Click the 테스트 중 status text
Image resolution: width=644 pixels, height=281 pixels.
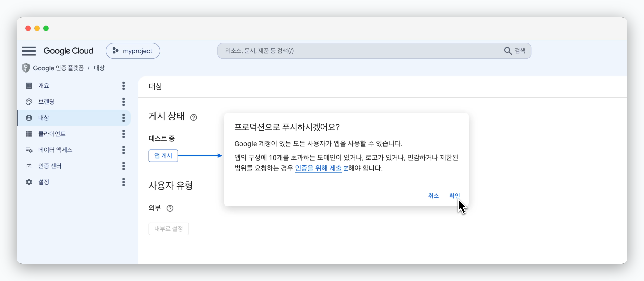[162, 138]
